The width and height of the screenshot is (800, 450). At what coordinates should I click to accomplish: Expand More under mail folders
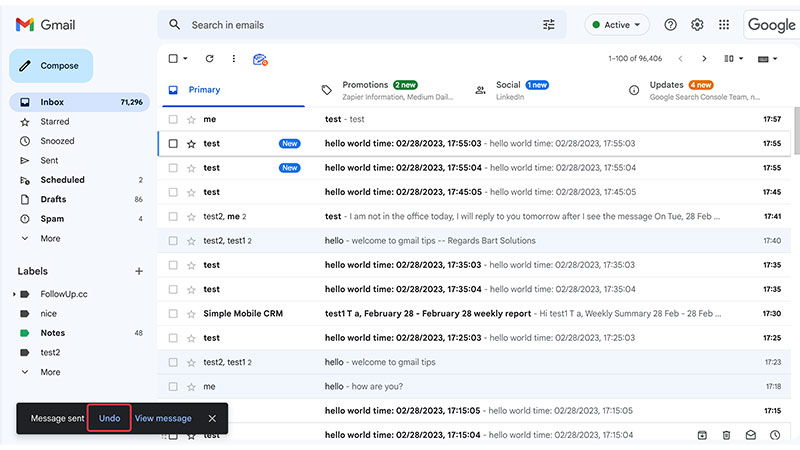(x=50, y=238)
